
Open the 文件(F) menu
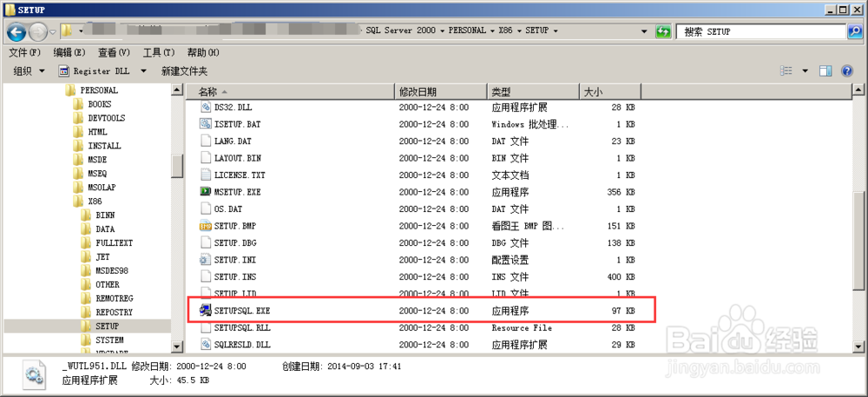25,53
